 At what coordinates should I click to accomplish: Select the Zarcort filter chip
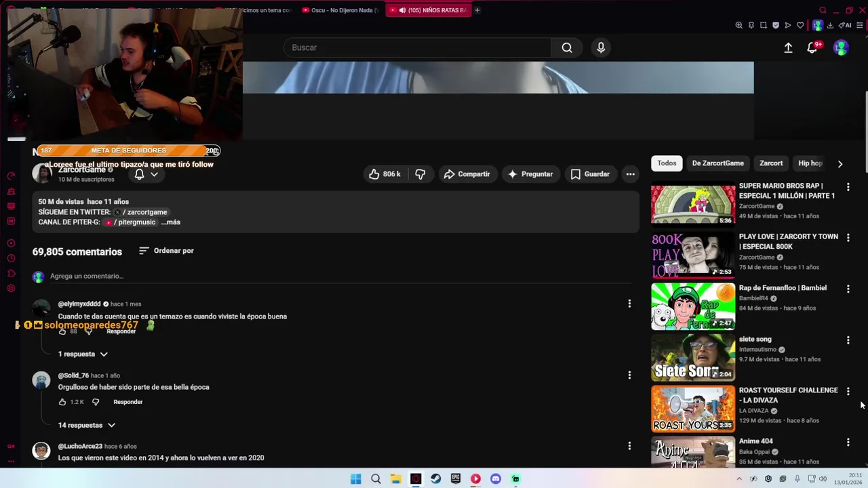(771, 163)
